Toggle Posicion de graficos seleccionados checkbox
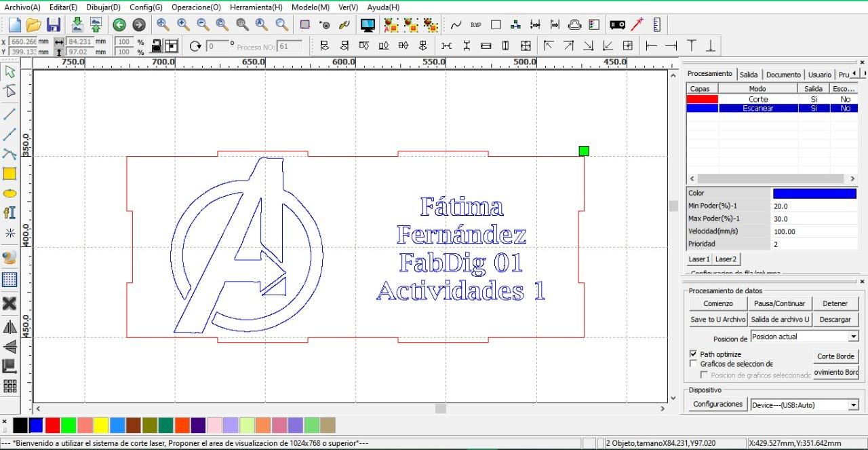The image size is (868, 450). point(705,375)
